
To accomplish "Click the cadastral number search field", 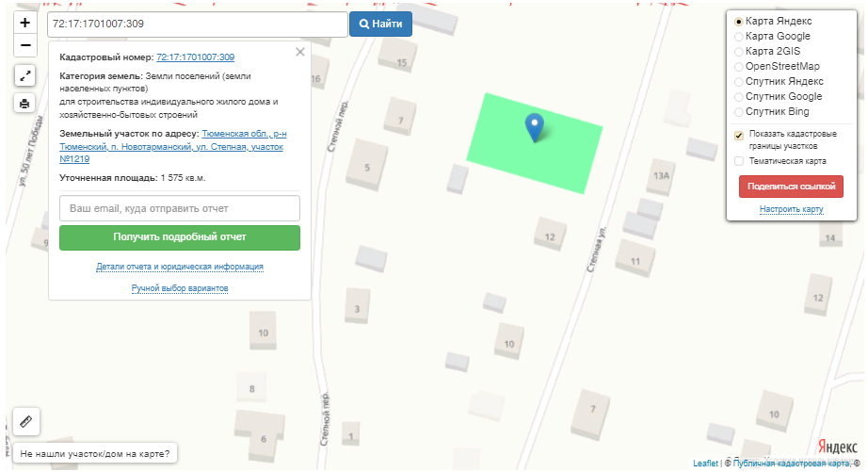I will (197, 24).
